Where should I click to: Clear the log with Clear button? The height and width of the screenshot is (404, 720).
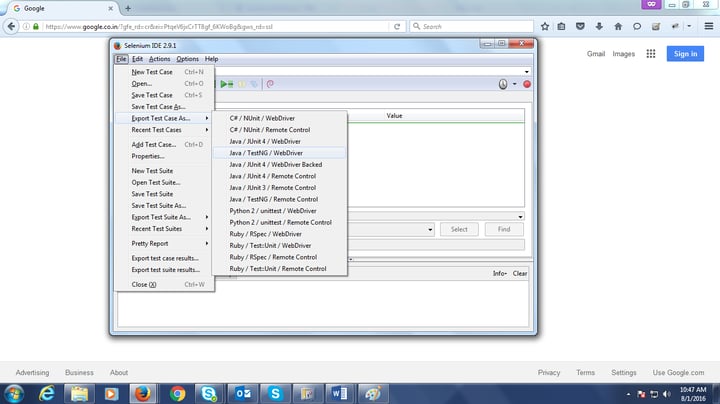tap(520, 274)
